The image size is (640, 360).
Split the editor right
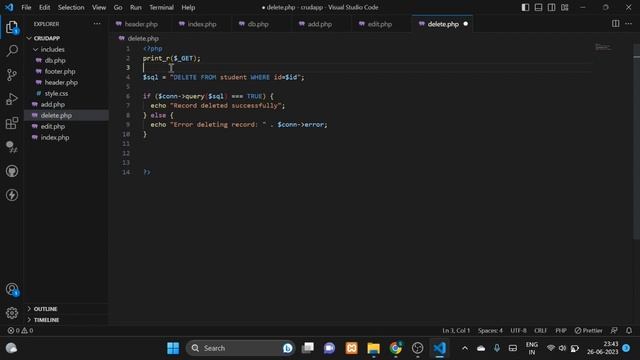(616, 24)
